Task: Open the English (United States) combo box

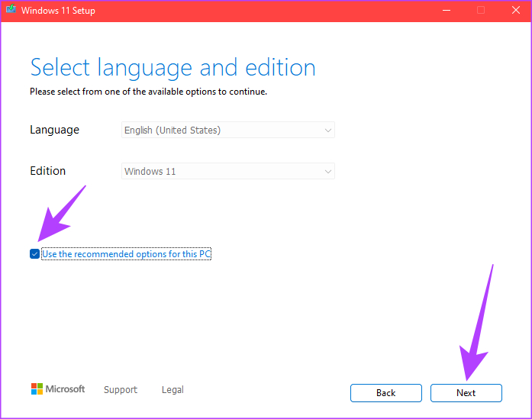Action: click(x=228, y=130)
